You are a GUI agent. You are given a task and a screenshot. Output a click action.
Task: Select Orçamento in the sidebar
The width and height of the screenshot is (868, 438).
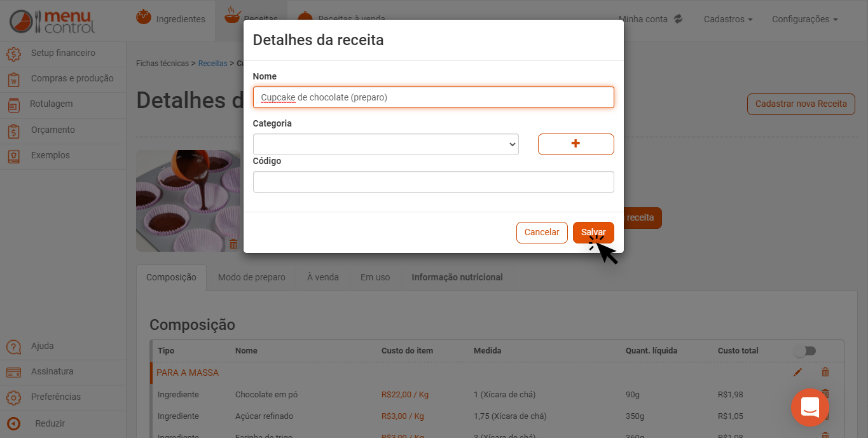click(x=63, y=130)
